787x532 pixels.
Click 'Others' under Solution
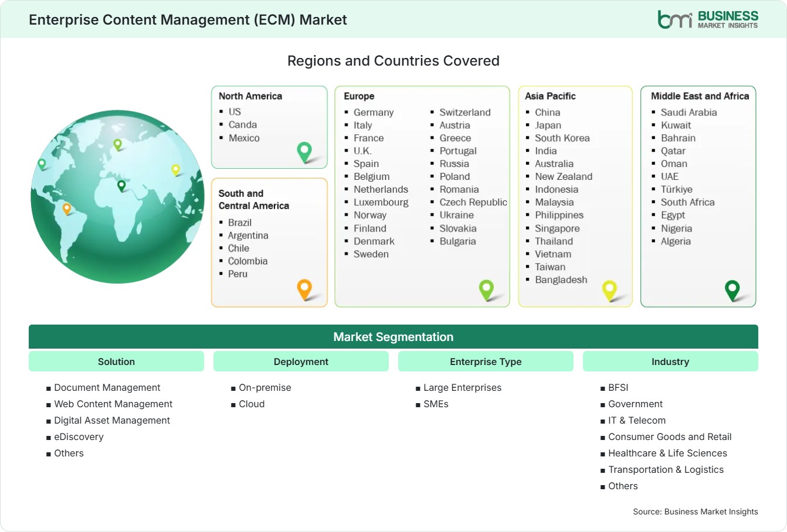pos(69,453)
